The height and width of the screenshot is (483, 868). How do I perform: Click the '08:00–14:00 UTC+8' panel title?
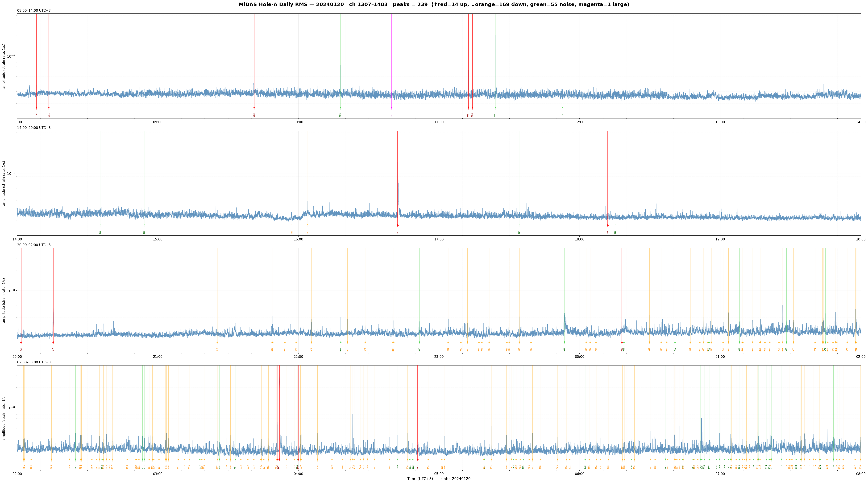[x=34, y=11]
